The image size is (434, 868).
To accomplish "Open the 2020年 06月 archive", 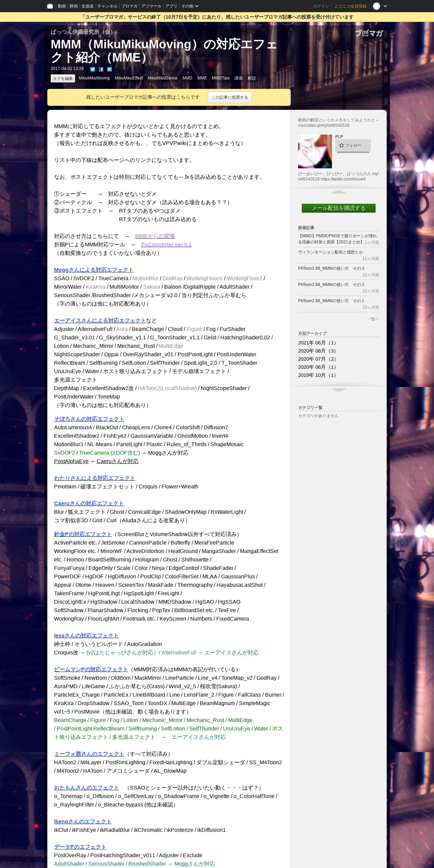I will 318,367.
